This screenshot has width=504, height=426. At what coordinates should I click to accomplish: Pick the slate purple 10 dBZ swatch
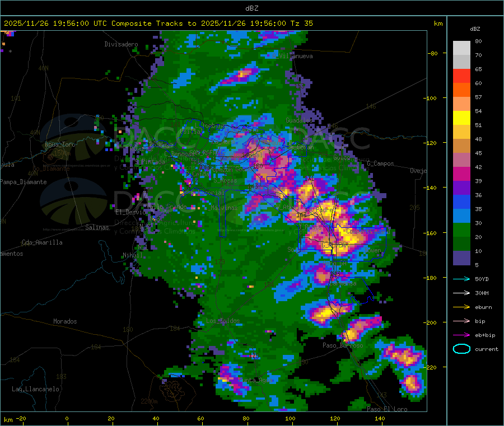(461, 258)
